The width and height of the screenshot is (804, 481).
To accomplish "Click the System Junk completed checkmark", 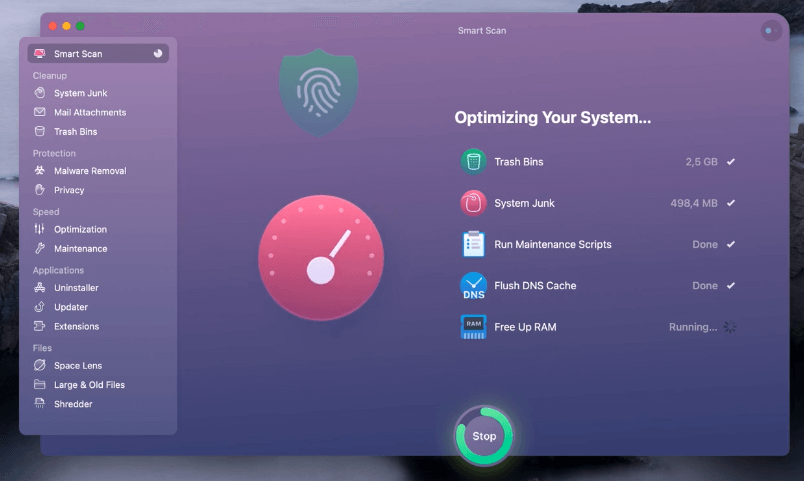I will coord(731,203).
